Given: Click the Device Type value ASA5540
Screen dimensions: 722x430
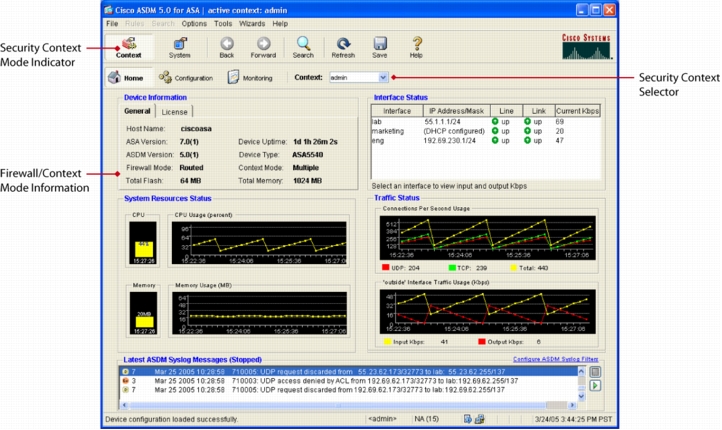Looking at the screenshot, I should click(308, 155).
